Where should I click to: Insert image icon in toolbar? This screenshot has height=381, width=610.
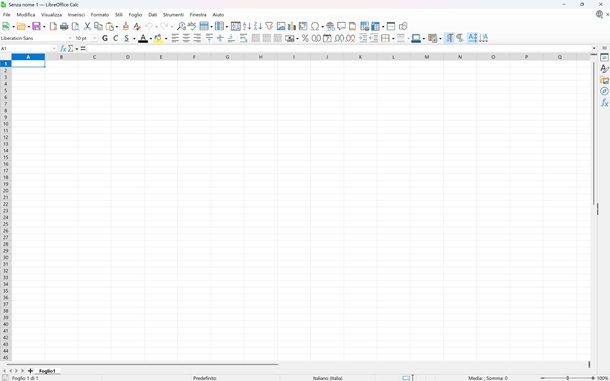pos(280,26)
